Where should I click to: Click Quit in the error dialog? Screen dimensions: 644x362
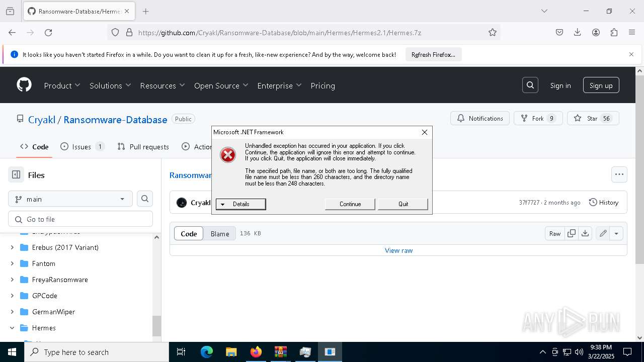403,204
